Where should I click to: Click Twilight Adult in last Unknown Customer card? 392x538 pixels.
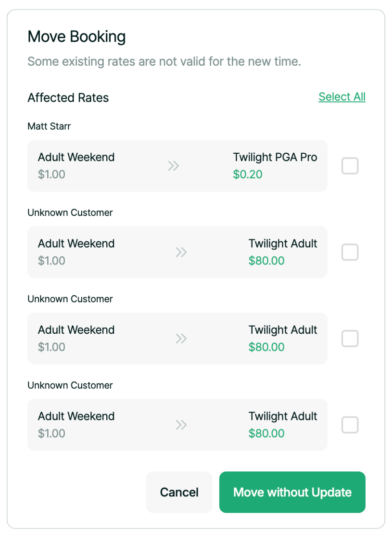coord(283,416)
